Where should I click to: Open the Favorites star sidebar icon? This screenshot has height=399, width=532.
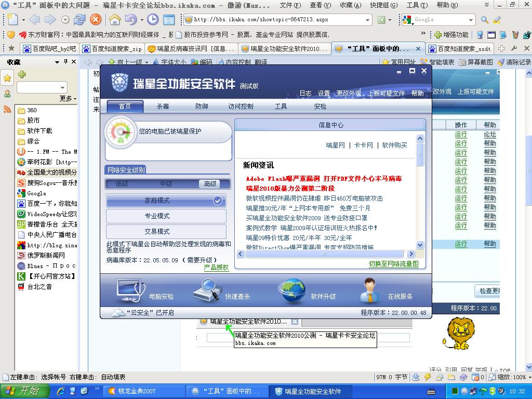[7, 78]
